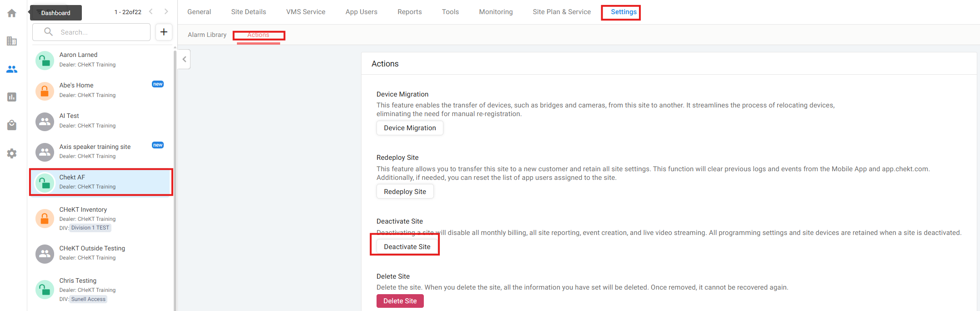Click Aaron Larned's green unlocked status icon
Screen dimensions: 980x311
45,60
